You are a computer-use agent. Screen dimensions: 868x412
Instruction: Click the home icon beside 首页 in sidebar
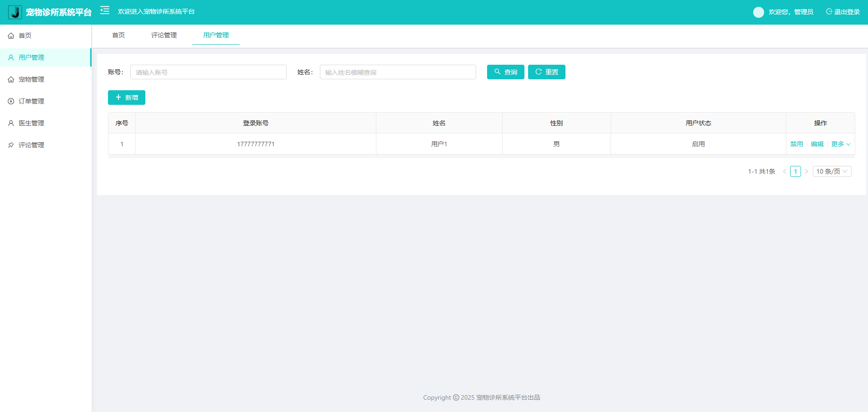pyautogui.click(x=11, y=36)
